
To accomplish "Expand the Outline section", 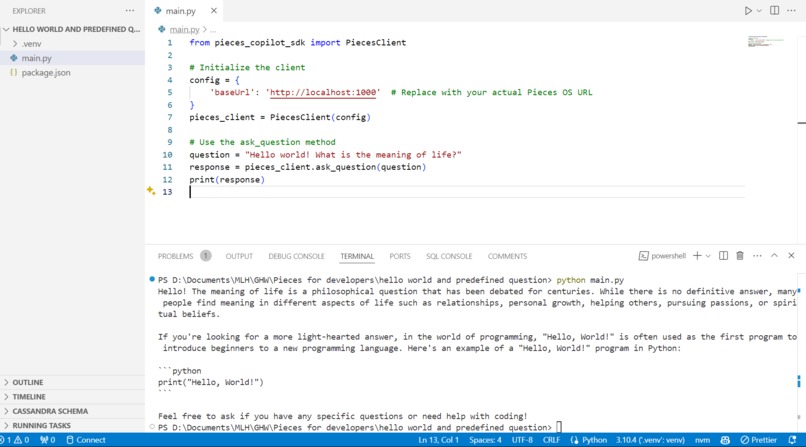I will 72,382.
